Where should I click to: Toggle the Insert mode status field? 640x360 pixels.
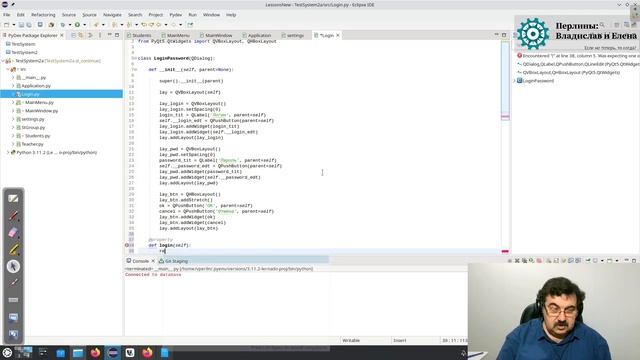tap(400, 340)
